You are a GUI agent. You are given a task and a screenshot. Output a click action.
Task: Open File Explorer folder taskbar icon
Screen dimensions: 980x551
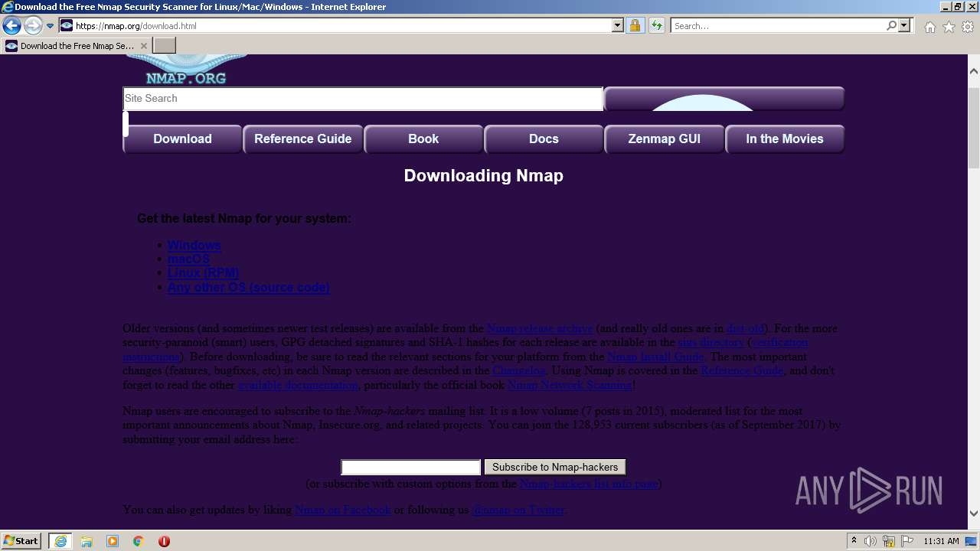[x=87, y=541]
